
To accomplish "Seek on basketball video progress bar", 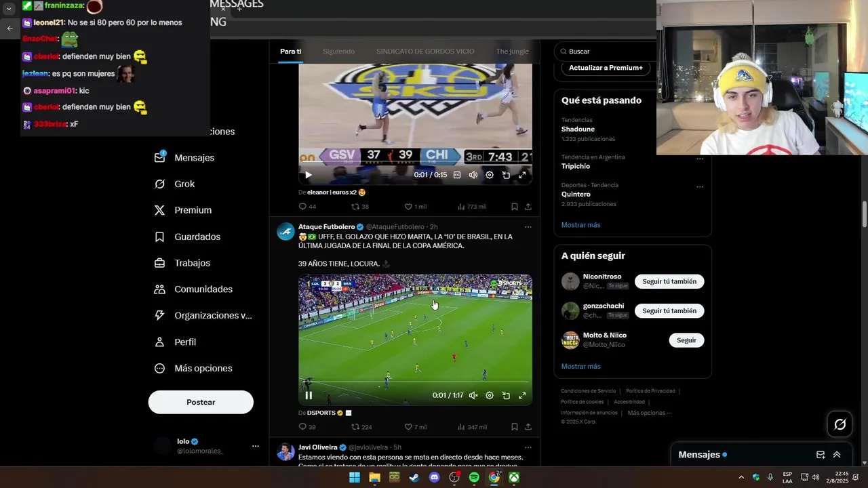I will (415, 161).
